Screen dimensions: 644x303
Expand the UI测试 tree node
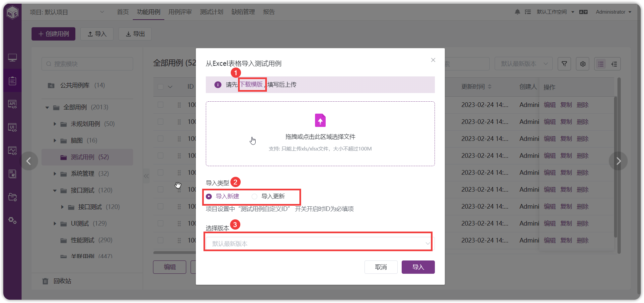tap(55, 224)
